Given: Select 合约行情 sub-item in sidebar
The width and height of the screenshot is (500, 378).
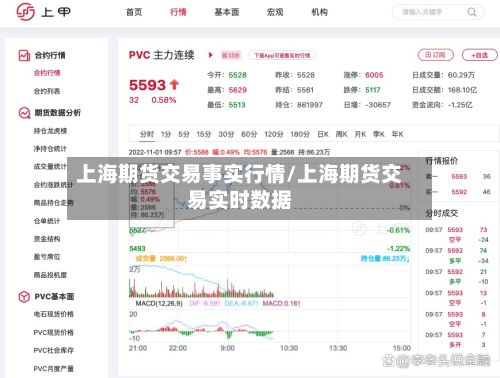Looking at the screenshot, I should click(47, 73).
